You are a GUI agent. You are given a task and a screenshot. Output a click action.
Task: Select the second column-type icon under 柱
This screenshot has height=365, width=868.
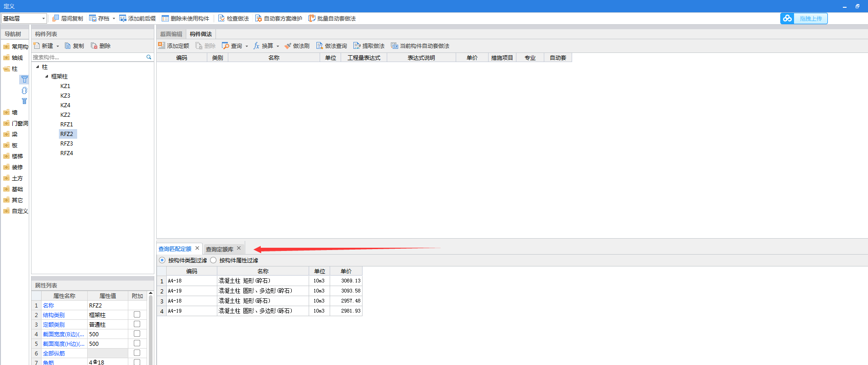pyautogui.click(x=24, y=90)
